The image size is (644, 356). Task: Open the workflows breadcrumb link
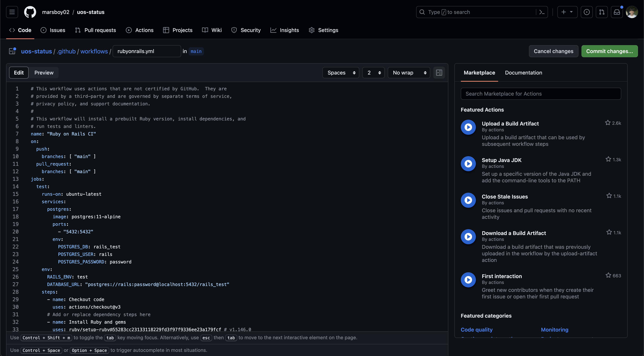[94, 51]
